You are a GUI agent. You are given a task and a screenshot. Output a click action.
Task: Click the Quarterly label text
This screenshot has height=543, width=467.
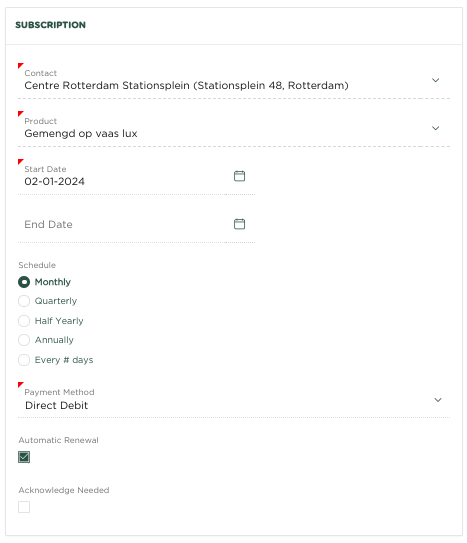point(56,301)
